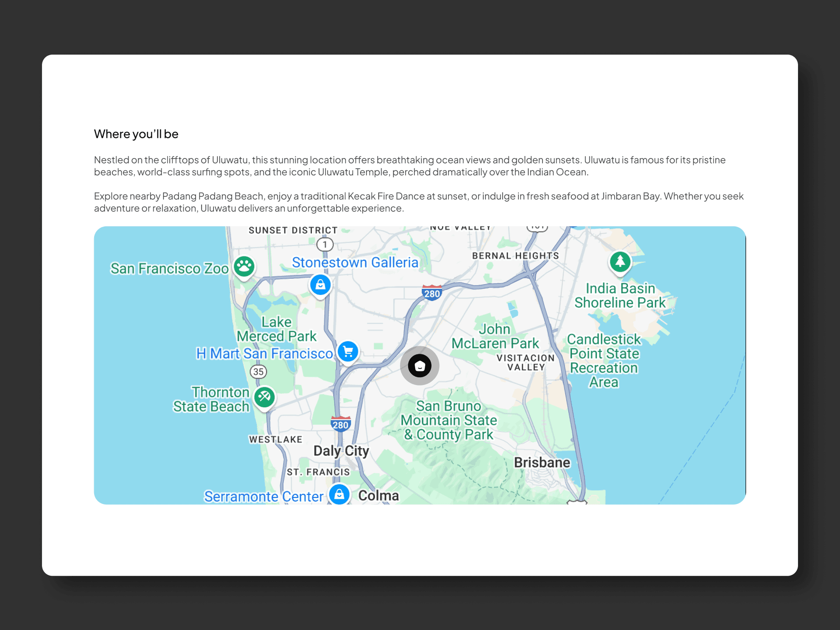Click the 'Where you'll be' heading
The height and width of the screenshot is (630, 840).
click(136, 134)
